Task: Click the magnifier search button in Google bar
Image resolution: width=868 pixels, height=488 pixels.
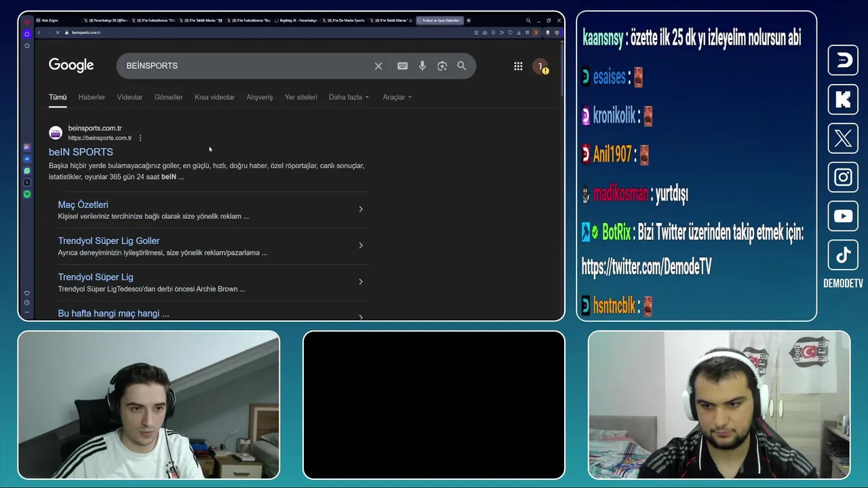Action: pos(462,66)
